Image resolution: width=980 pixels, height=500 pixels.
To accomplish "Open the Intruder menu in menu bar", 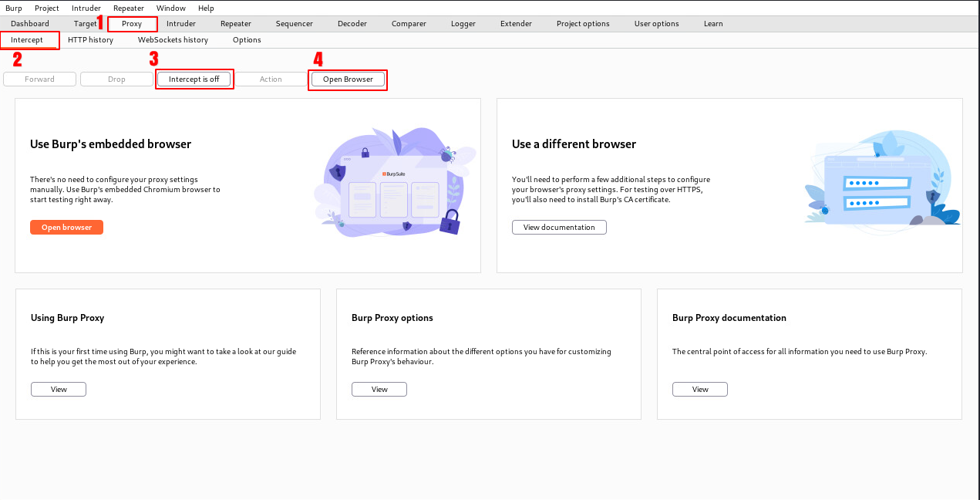I will 86,8.
